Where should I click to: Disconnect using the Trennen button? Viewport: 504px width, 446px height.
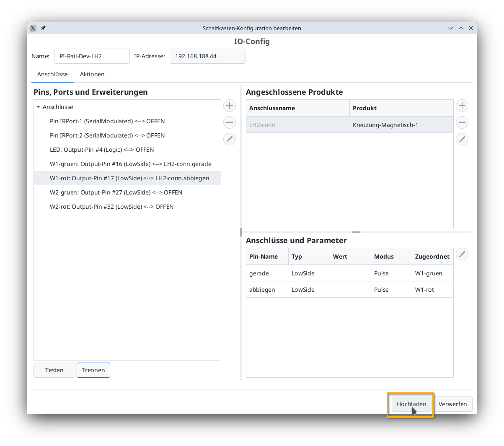click(93, 370)
